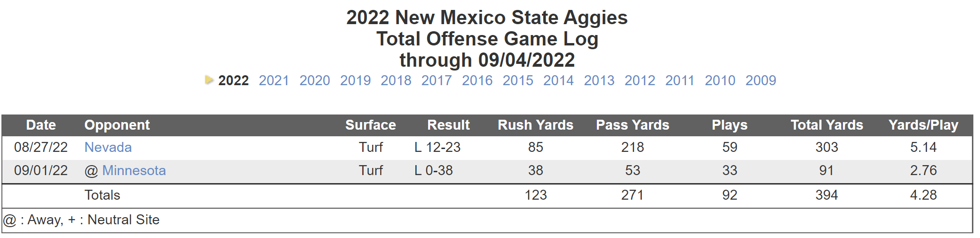Open the Minnesota opponent link
Image resolution: width=980 pixels, height=238 pixels.
(x=134, y=170)
